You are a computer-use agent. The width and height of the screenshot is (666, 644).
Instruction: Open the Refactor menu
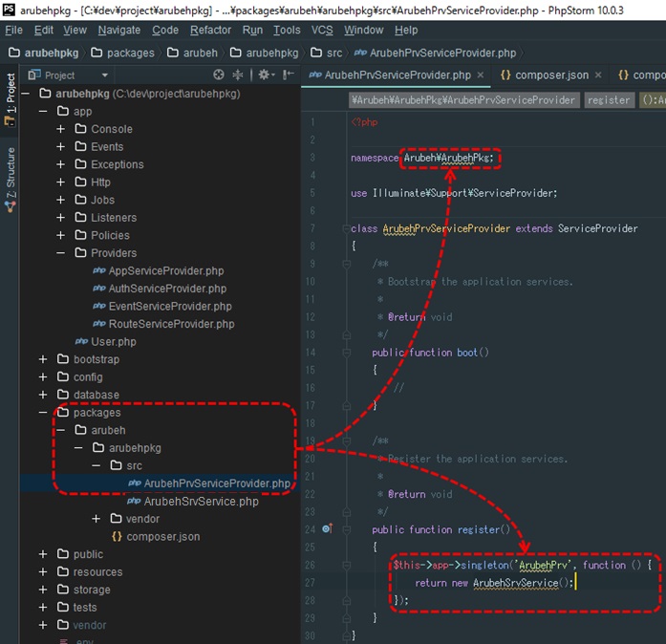tap(210, 31)
